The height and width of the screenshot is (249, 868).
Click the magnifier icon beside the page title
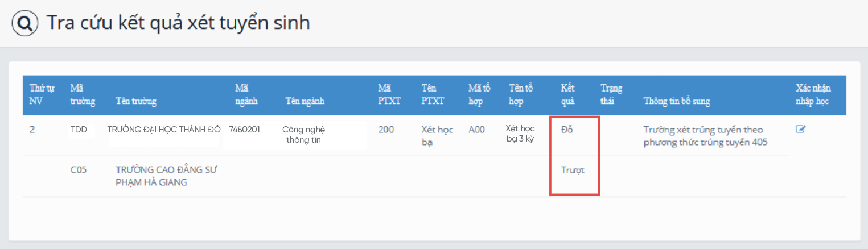pyautogui.click(x=25, y=23)
